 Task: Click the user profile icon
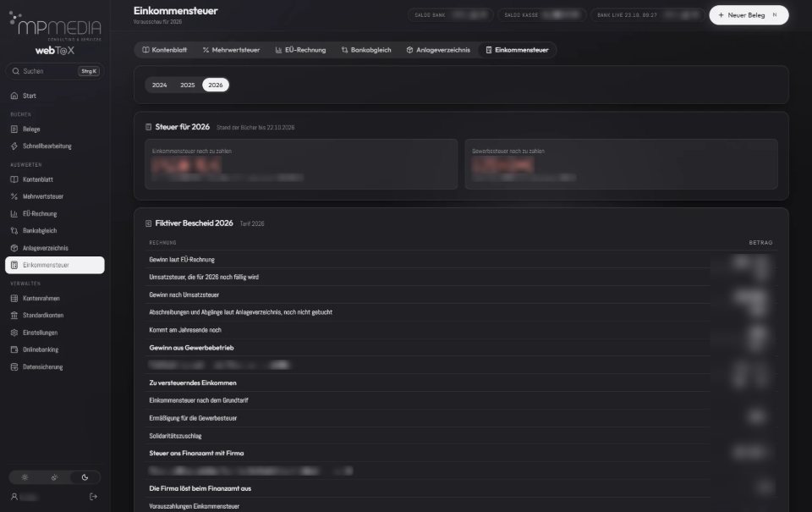click(x=14, y=497)
